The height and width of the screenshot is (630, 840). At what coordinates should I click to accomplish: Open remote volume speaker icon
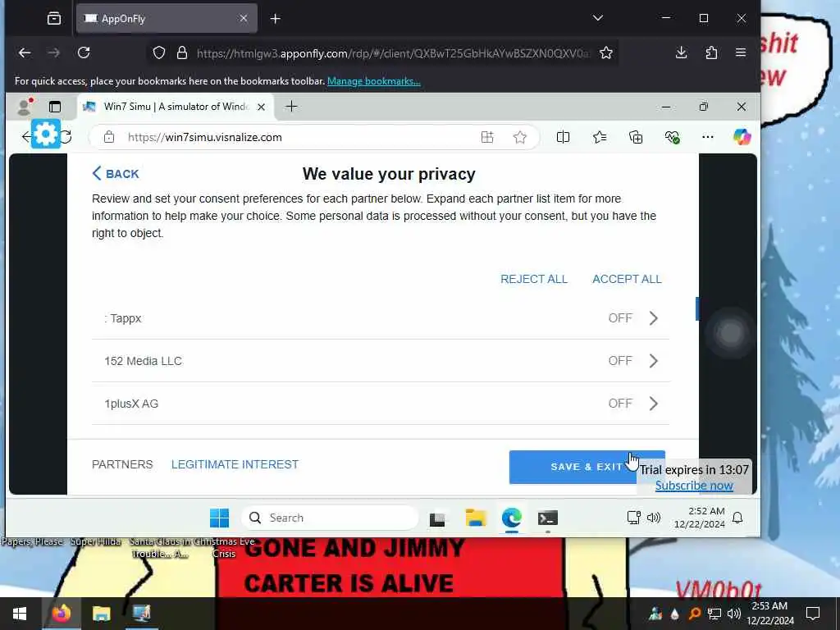point(654,518)
